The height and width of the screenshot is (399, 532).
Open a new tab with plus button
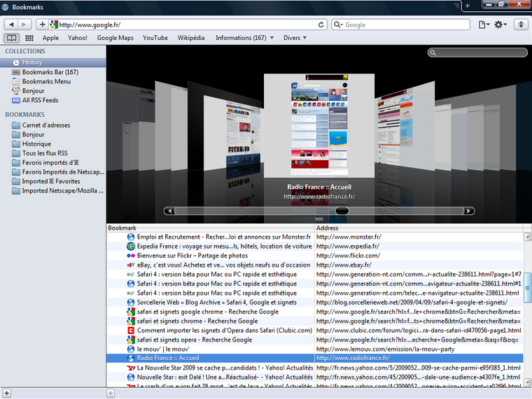pyautogui.click(x=467, y=6)
